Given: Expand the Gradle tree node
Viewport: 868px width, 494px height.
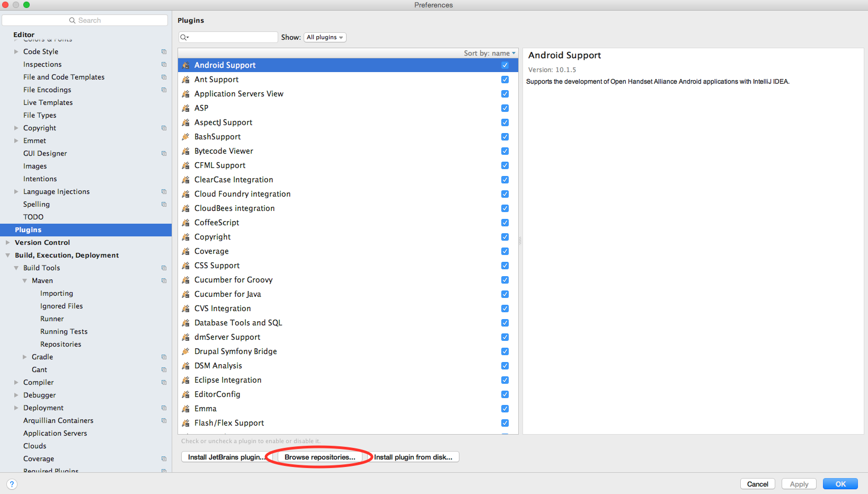Looking at the screenshot, I should 24,357.
